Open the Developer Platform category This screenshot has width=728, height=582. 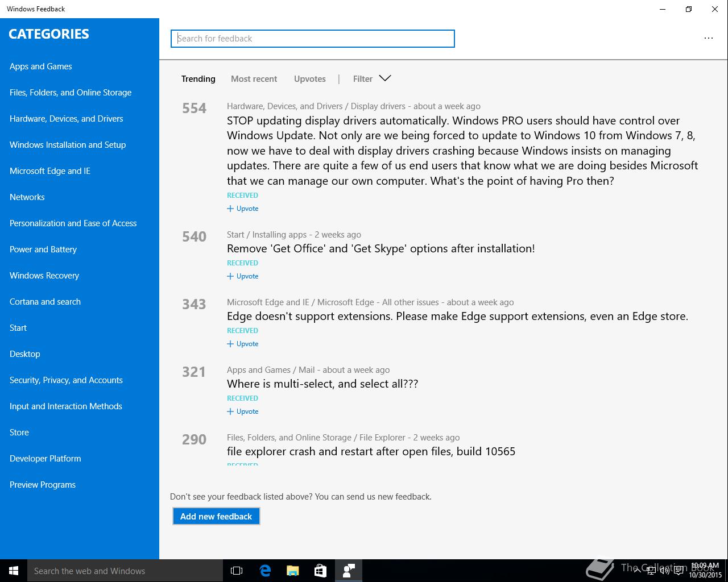pos(45,459)
